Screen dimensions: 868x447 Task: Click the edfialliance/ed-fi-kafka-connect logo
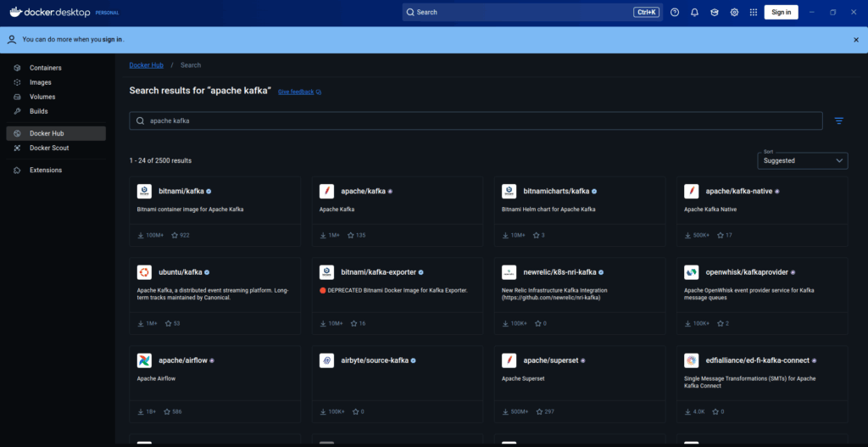pyautogui.click(x=692, y=360)
